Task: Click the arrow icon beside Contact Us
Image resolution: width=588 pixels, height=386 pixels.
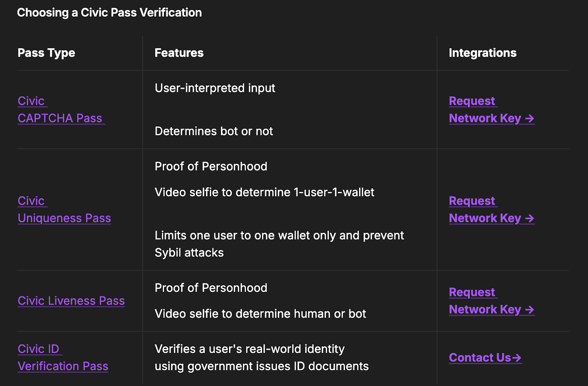Action: point(517,358)
